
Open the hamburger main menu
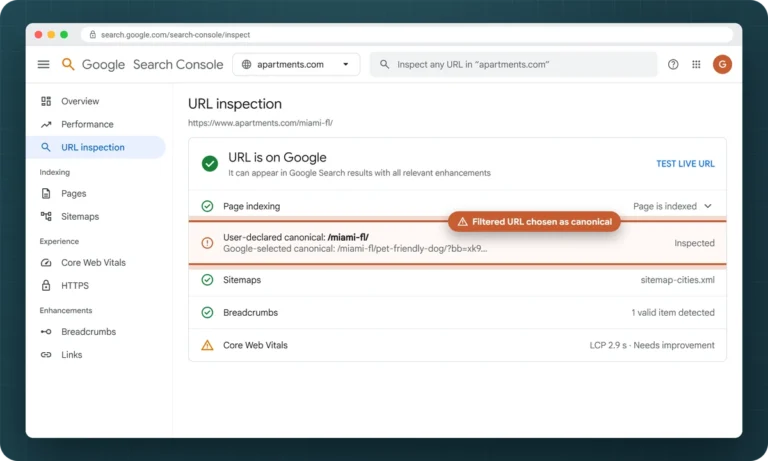point(44,64)
